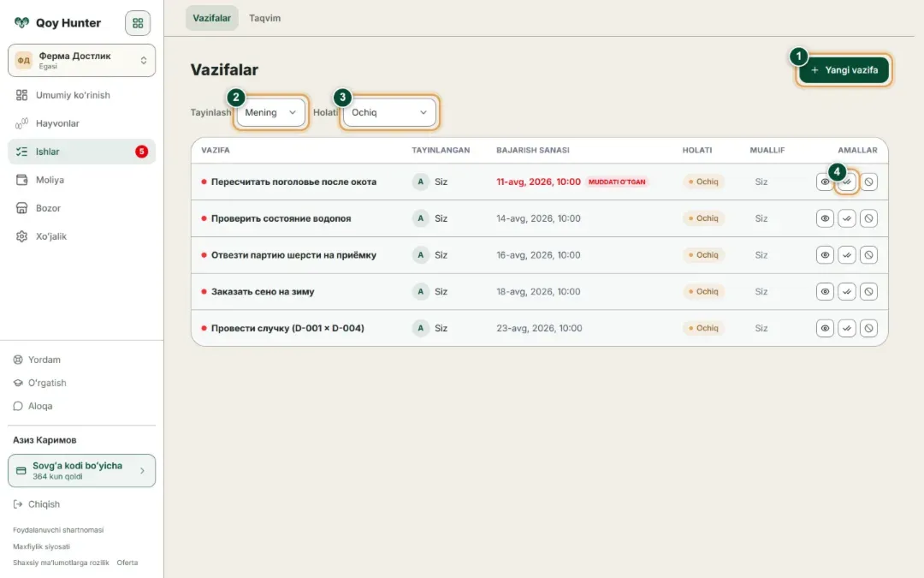924x578 pixels.
Task: Mark Пересчитать поголовье task as done
Action: coord(846,182)
